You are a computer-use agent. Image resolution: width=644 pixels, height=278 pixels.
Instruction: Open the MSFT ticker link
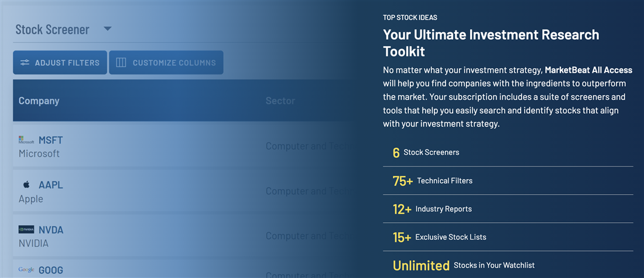coord(50,140)
